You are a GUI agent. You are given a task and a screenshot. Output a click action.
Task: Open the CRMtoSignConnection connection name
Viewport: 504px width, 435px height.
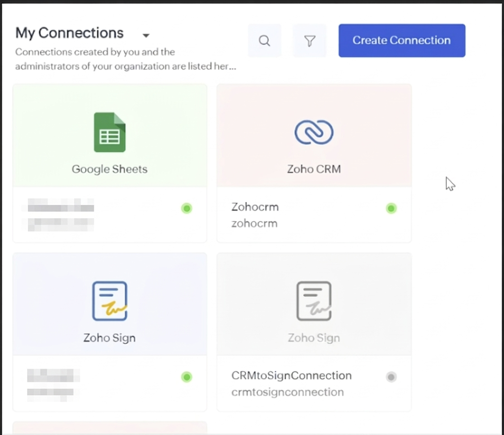(291, 375)
